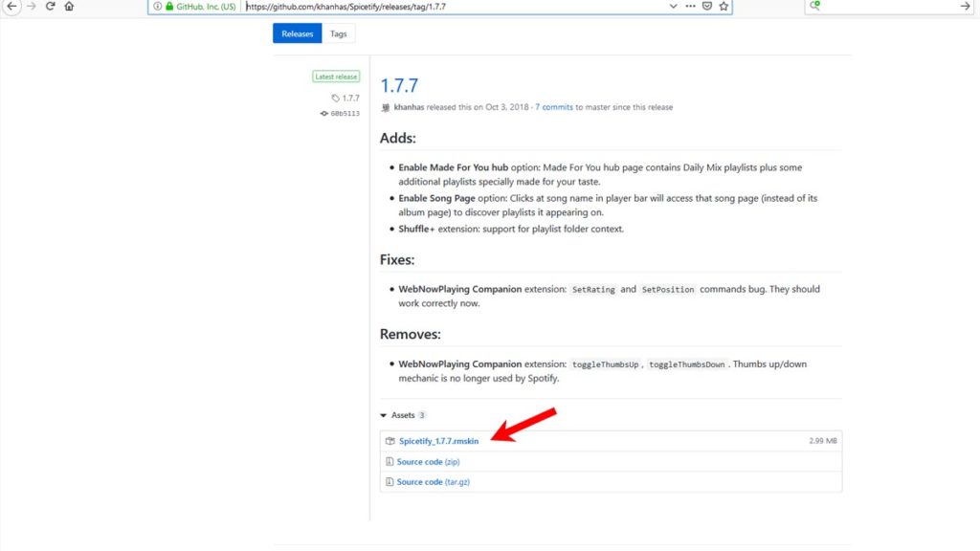
Task: Switch to the Releases tab
Action: tap(297, 33)
